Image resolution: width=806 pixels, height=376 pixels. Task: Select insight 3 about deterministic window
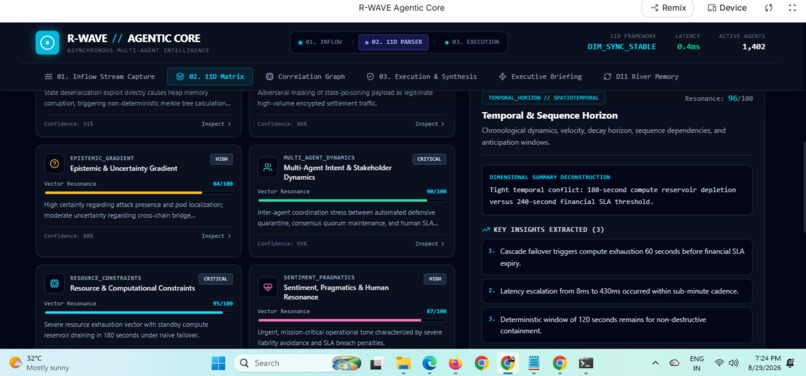coord(617,325)
